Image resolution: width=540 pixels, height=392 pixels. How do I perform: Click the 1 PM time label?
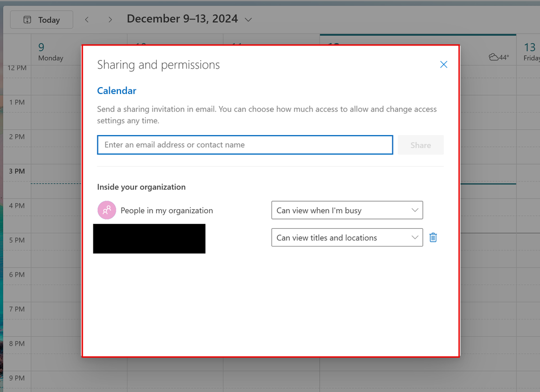(17, 102)
